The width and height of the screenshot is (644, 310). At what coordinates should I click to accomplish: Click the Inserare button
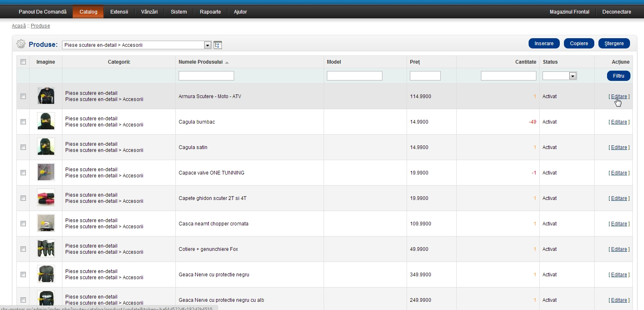[x=544, y=44]
